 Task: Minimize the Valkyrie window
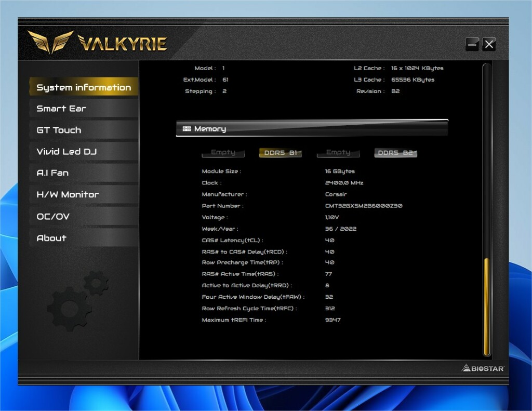472,44
